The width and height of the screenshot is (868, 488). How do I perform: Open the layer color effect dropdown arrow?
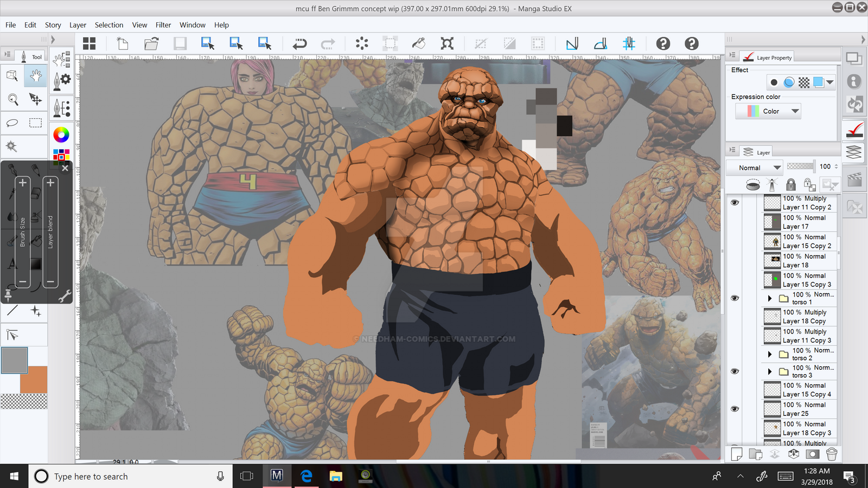point(829,82)
